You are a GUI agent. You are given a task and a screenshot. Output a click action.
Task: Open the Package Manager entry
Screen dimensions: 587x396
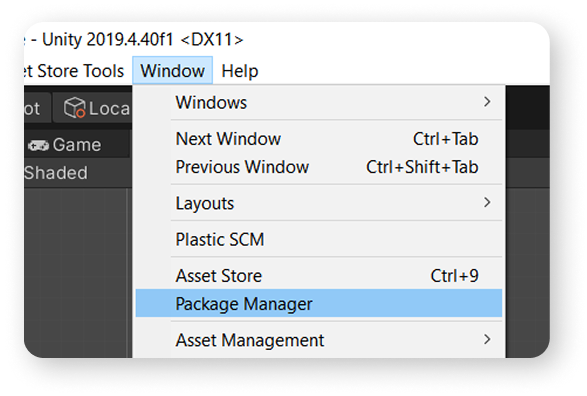[319, 304]
